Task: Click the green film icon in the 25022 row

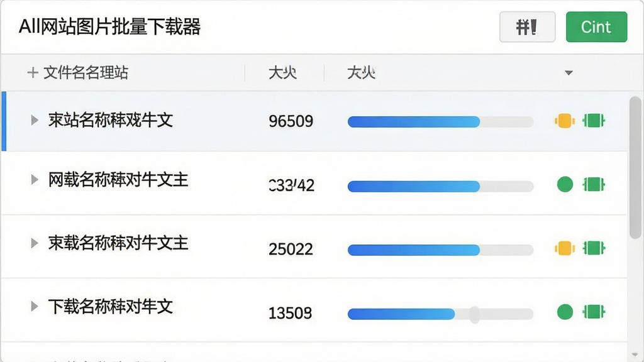Action: click(x=594, y=248)
